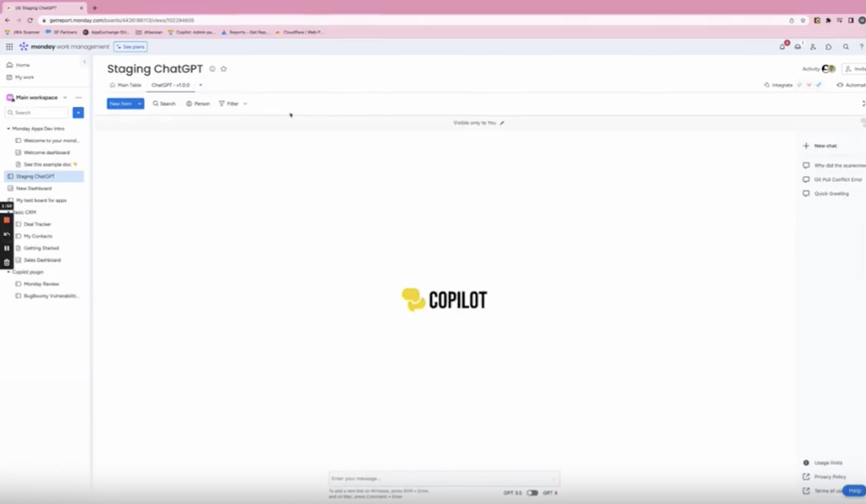Open the JIRA Scanner bookmark
The width and height of the screenshot is (866, 504).
coord(23,32)
